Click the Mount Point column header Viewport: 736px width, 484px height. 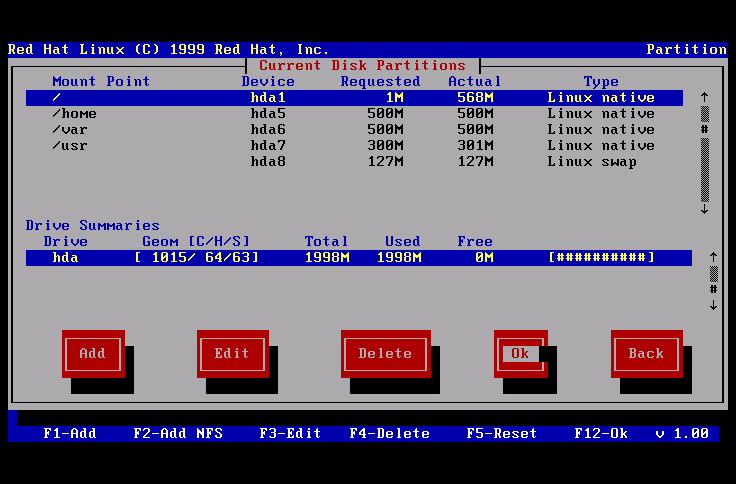coord(101,82)
